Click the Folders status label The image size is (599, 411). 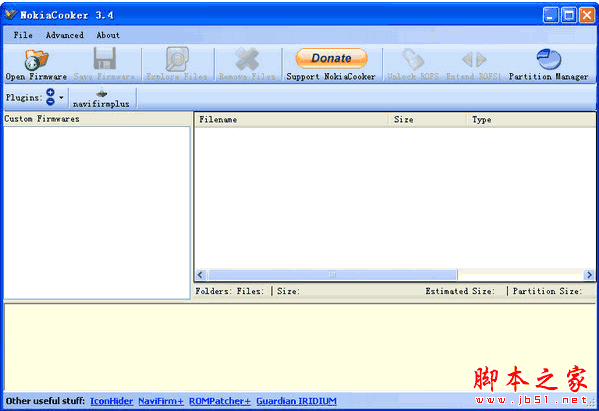click(x=214, y=291)
